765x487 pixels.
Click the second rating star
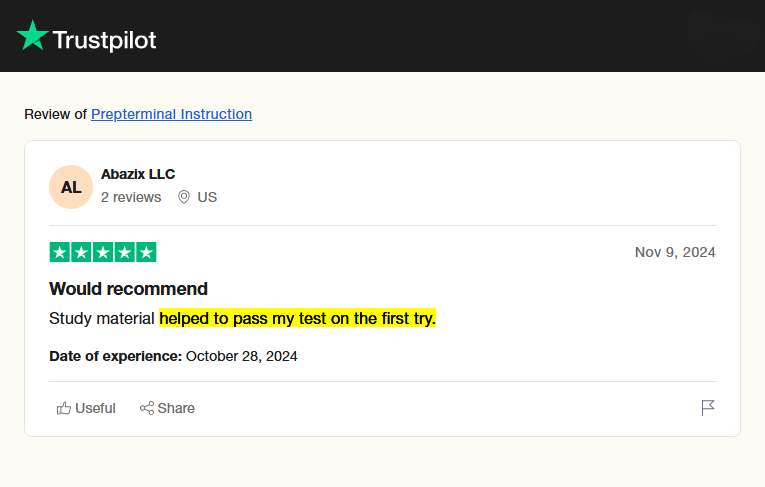pos(81,252)
